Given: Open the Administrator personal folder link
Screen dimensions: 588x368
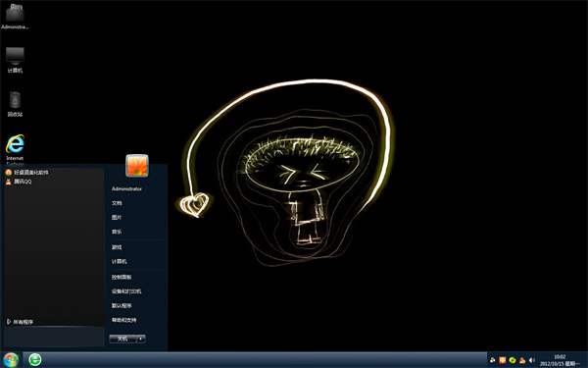Looking at the screenshot, I should coord(126,188).
